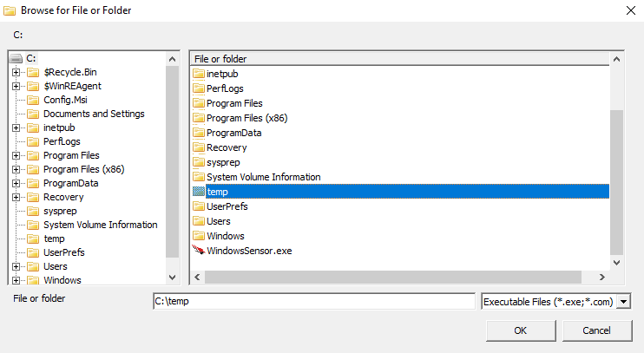Expand the Users node in folder tree

click(16, 267)
